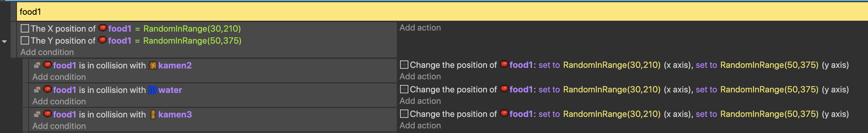Collapse the food1 event with the left arrow
Image resolution: width=868 pixels, height=133 pixels.
(4, 42)
